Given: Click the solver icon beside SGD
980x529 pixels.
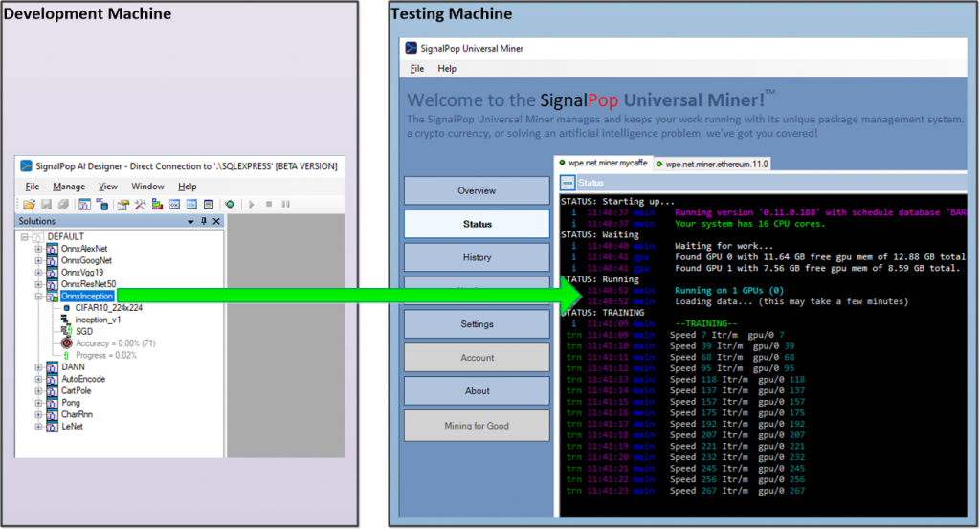Looking at the screenshot, I should (x=66, y=331).
